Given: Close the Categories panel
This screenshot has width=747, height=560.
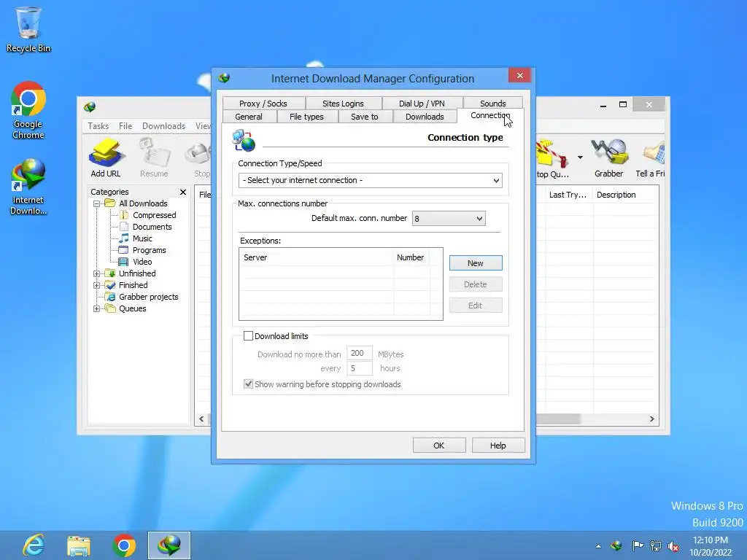Looking at the screenshot, I should click(x=183, y=192).
